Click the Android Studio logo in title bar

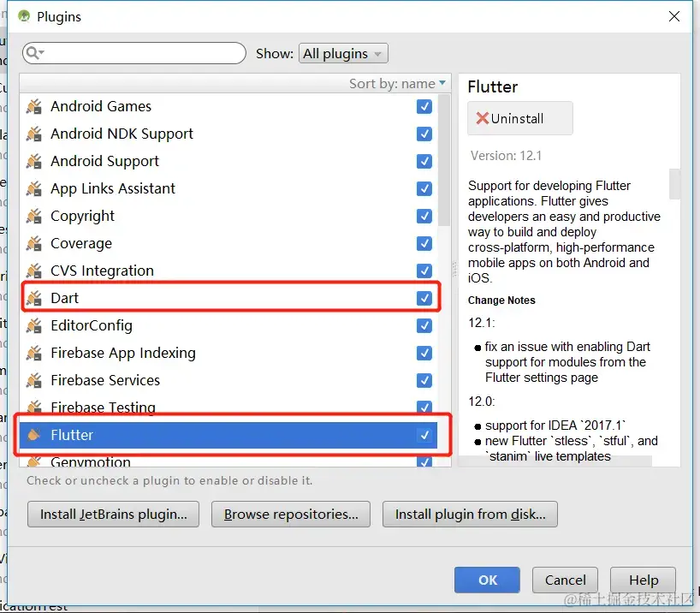[x=24, y=16]
